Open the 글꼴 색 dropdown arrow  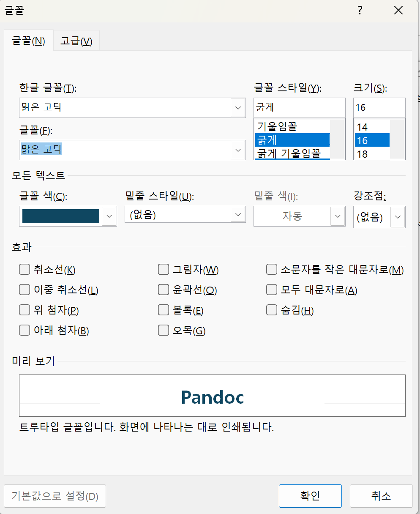[109, 216]
